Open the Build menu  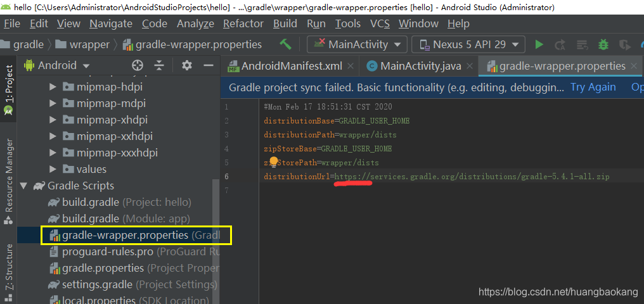coord(285,24)
